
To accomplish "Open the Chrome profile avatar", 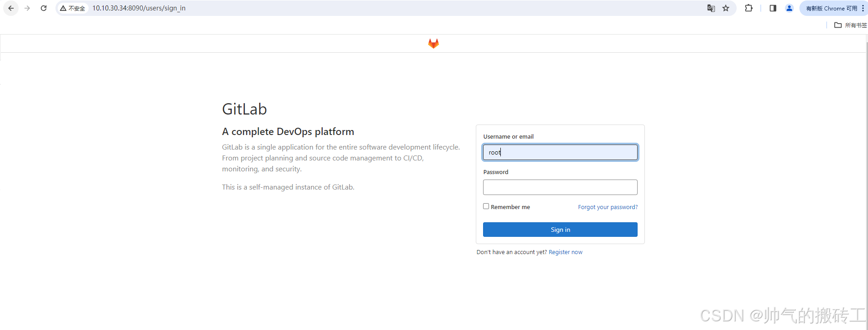I will click(x=789, y=8).
